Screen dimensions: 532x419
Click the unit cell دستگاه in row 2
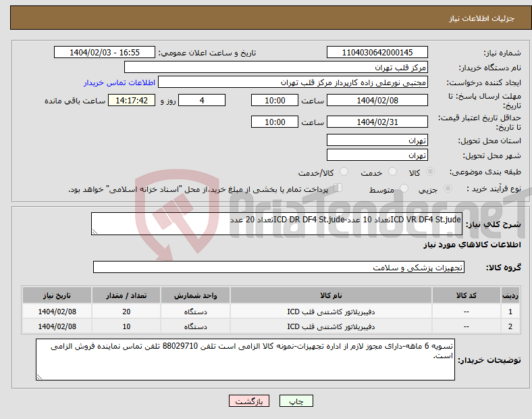(x=195, y=326)
